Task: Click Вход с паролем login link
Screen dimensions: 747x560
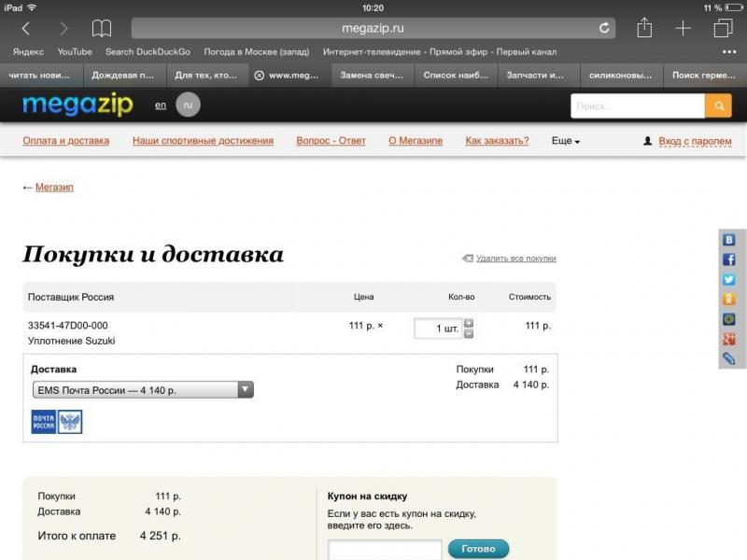Action: pos(695,141)
